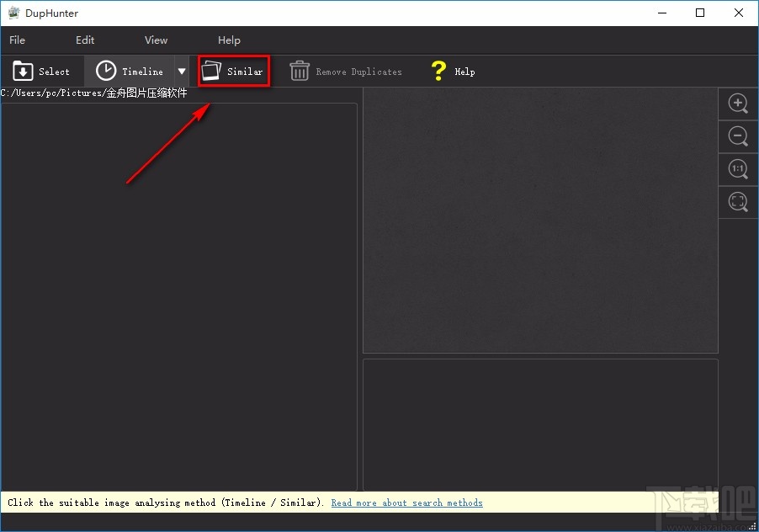Open the File menu
This screenshot has width=759, height=532.
pyautogui.click(x=17, y=40)
